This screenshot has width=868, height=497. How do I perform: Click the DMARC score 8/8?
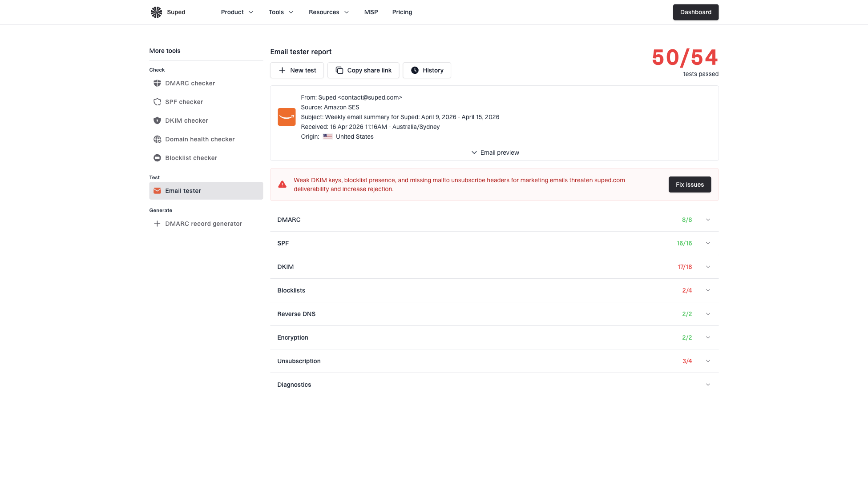click(687, 220)
